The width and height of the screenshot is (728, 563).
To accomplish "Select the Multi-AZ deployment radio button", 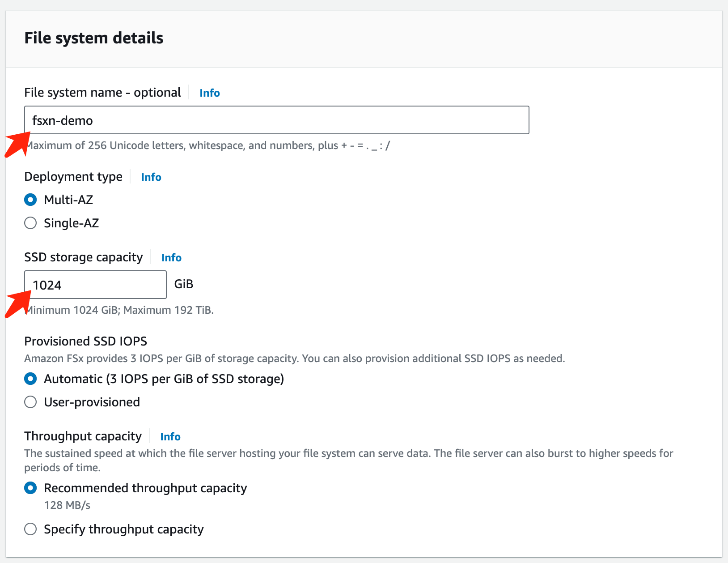I will [x=30, y=200].
